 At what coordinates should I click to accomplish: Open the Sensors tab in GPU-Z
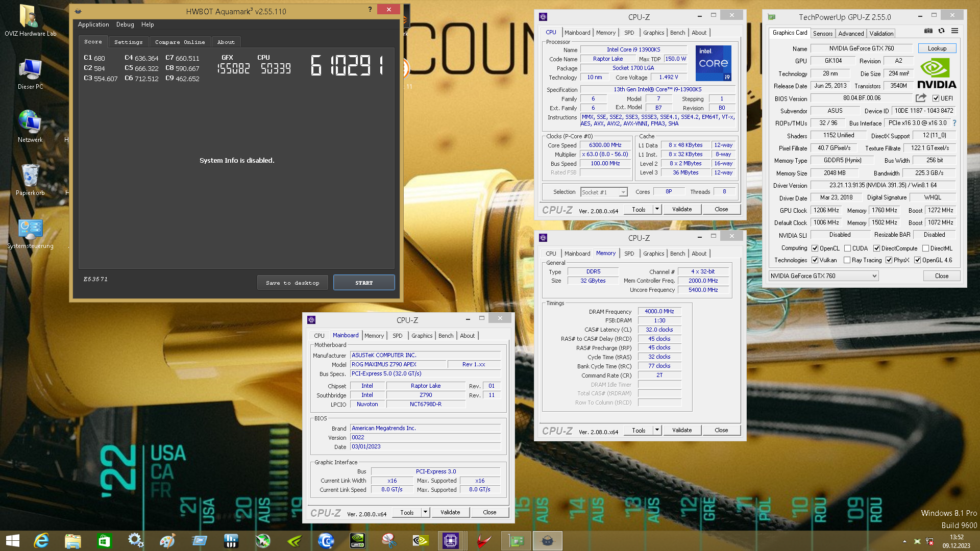coord(823,34)
